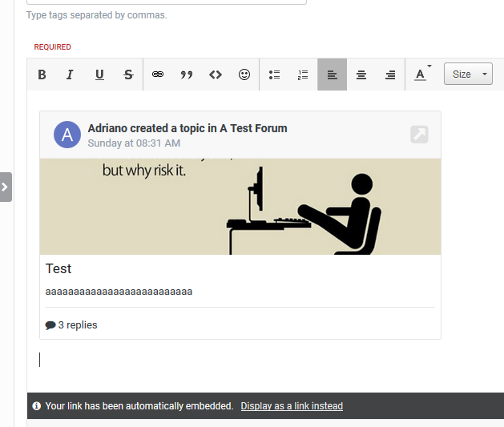The height and width of the screenshot is (427, 504).
Task: Insert a quote block
Action: click(x=187, y=75)
